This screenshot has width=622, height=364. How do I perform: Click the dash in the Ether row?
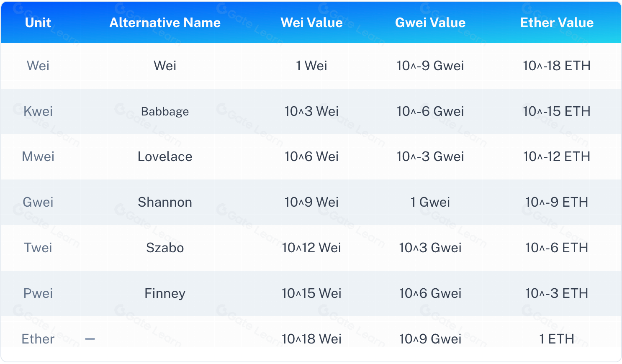click(90, 338)
